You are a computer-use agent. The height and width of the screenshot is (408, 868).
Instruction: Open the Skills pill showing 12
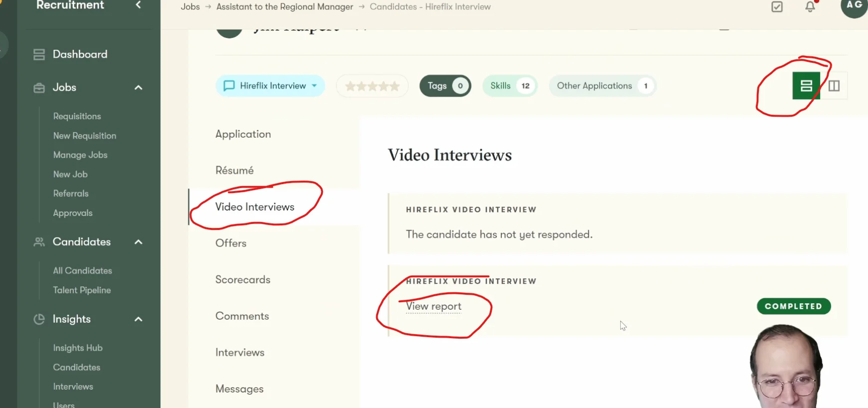pos(510,86)
